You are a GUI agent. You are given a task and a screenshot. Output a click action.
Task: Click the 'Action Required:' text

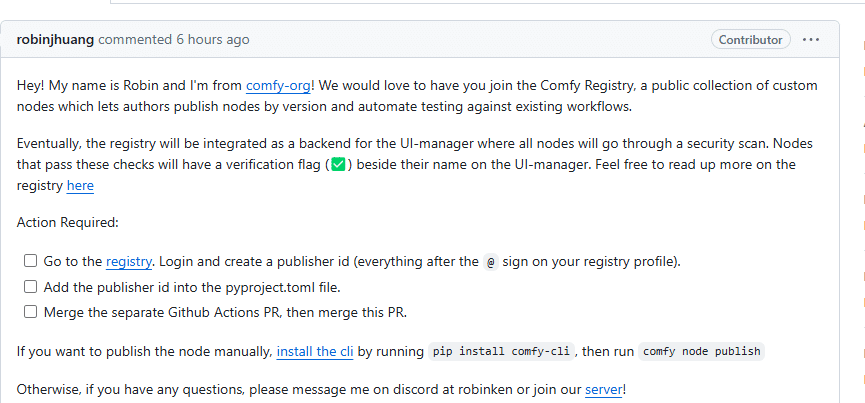[x=68, y=223]
